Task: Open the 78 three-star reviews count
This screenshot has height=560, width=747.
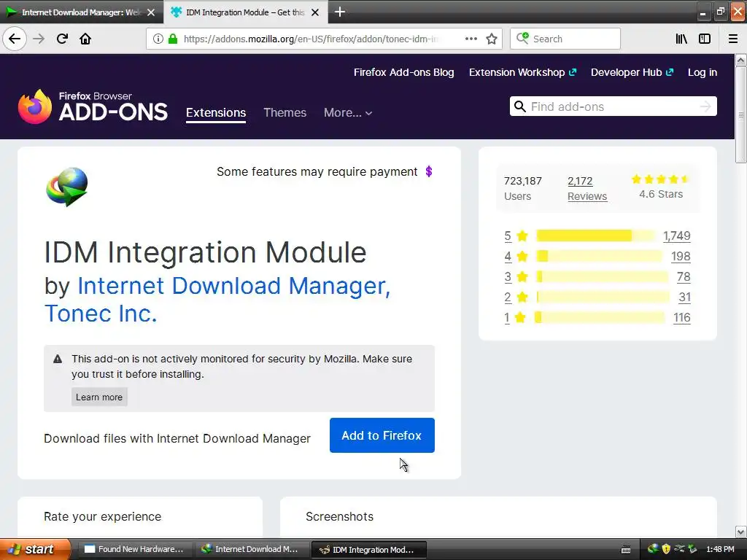Action: pos(684,276)
